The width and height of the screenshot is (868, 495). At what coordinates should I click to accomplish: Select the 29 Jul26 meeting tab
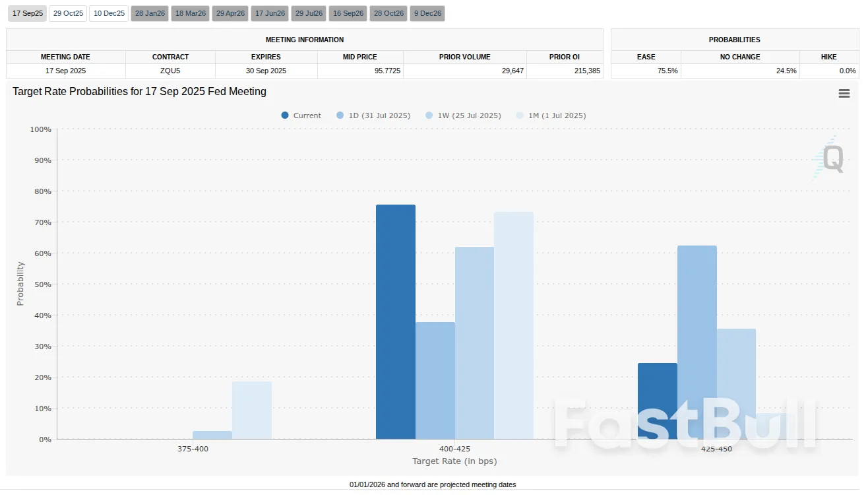pyautogui.click(x=309, y=13)
